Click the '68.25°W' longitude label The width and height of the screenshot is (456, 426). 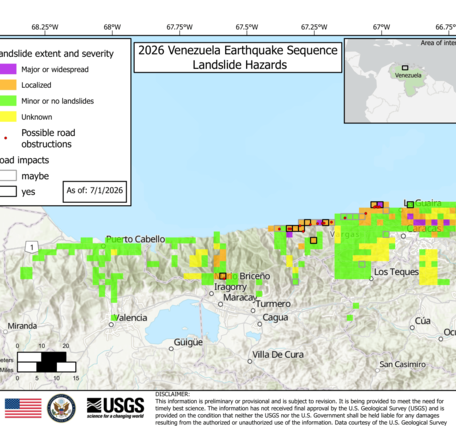(x=45, y=27)
